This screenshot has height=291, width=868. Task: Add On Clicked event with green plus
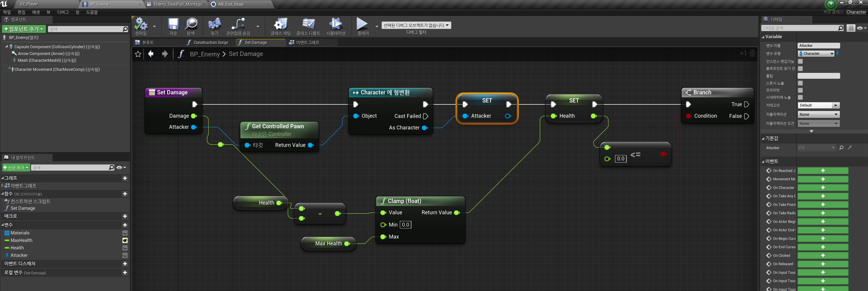823,255
